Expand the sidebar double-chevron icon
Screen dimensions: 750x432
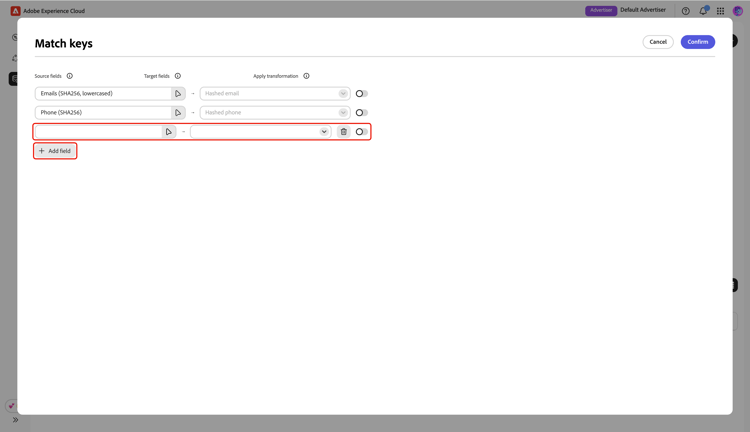coord(15,420)
